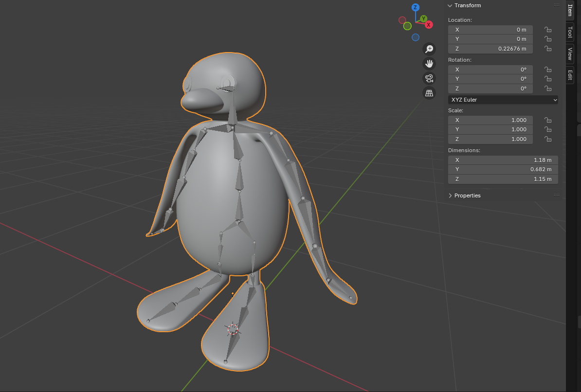Lock Location Z axis
This screenshot has width=581, height=392.
(547, 49)
